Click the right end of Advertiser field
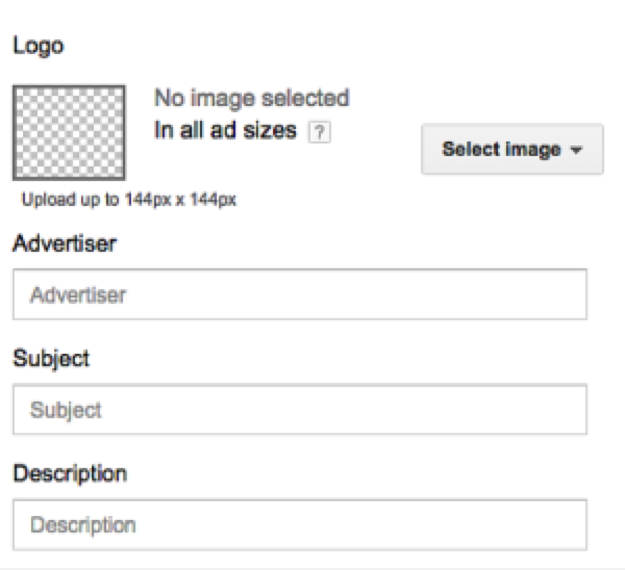The image size is (625, 570). tap(570, 294)
